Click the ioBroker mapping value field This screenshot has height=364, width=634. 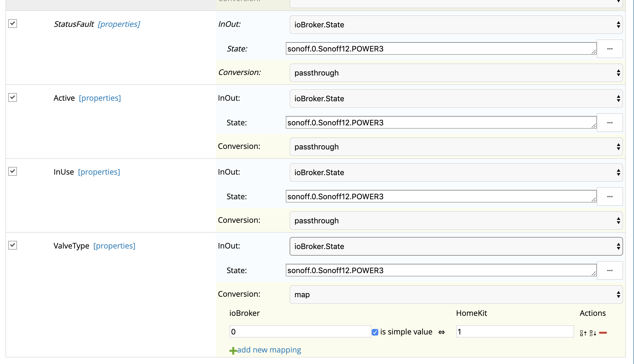[x=300, y=332]
